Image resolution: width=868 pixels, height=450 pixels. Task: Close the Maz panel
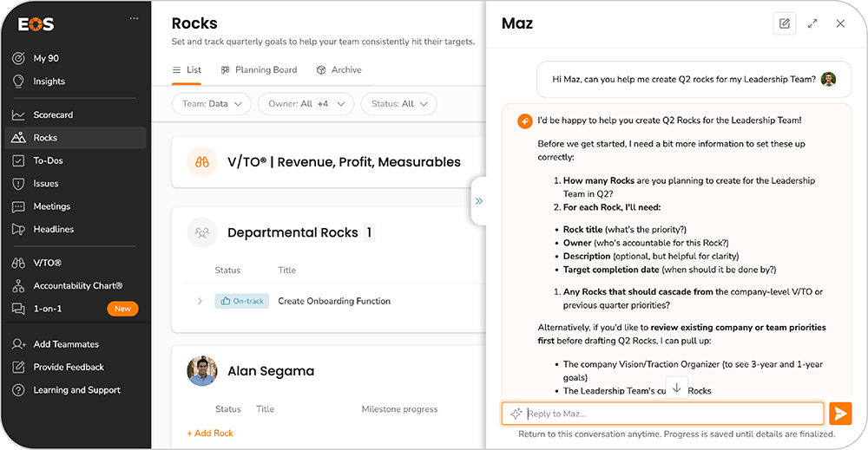pyautogui.click(x=840, y=23)
